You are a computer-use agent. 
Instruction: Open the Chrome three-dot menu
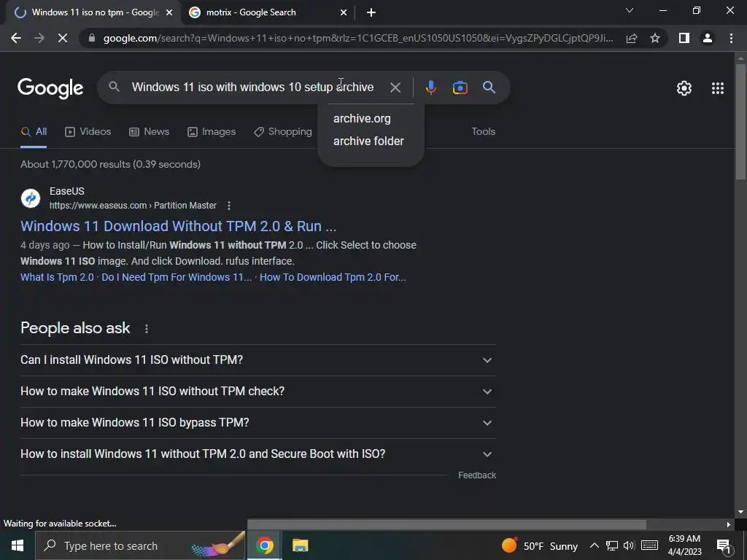coord(731,38)
